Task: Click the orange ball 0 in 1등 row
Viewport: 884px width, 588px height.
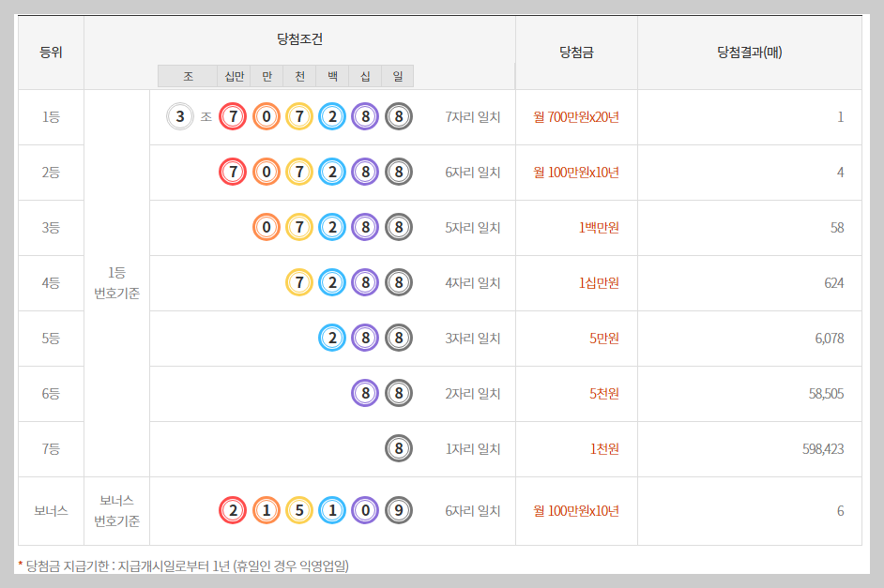Action: point(267,116)
